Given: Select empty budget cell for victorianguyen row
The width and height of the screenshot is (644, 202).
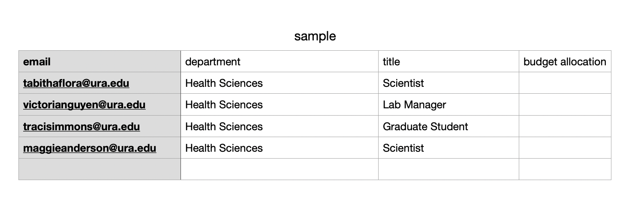Looking at the screenshot, I should tap(565, 104).
